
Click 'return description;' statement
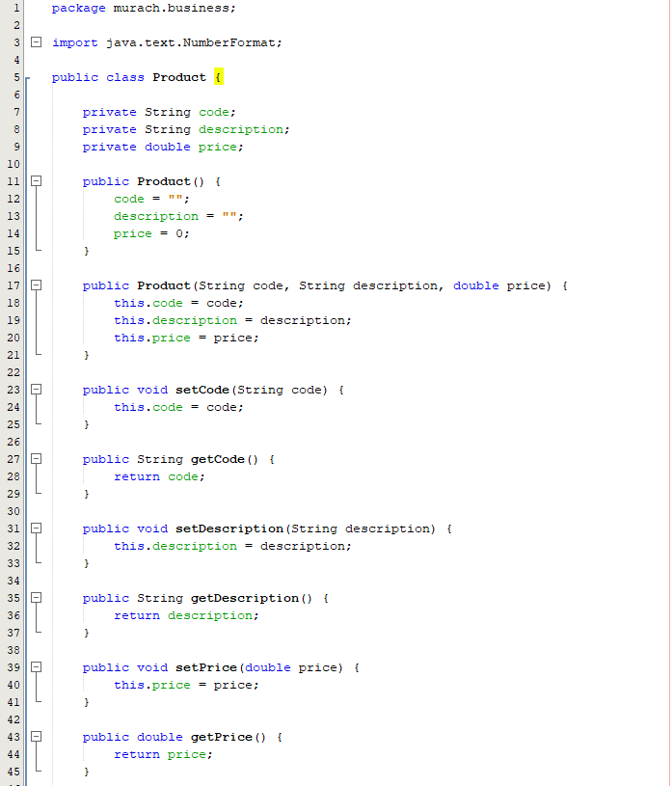(186, 615)
